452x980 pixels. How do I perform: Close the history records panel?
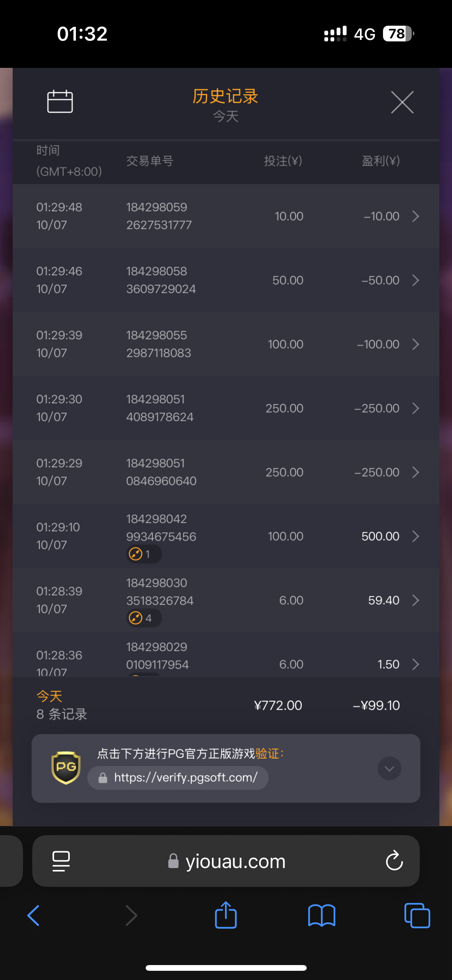pyautogui.click(x=402, y=102)
